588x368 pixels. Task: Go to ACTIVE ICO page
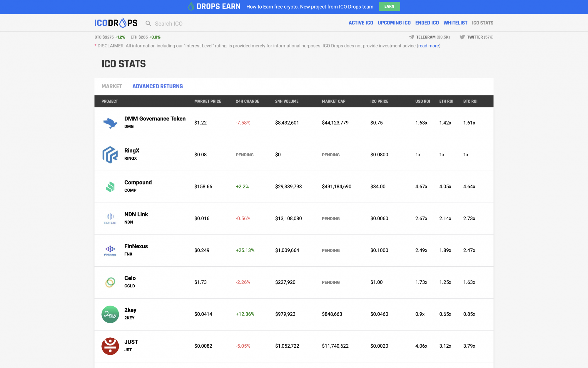[x=361, y=23]
